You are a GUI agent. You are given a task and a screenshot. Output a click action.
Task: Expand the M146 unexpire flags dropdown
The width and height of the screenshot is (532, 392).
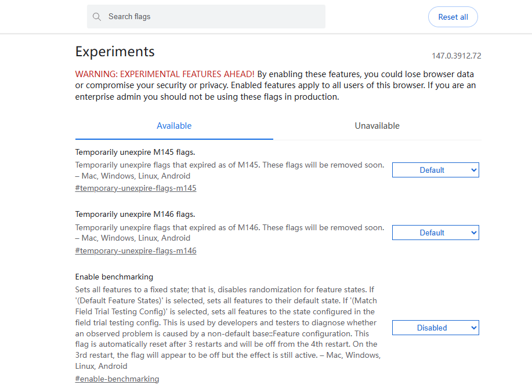[x=435, y=233]
